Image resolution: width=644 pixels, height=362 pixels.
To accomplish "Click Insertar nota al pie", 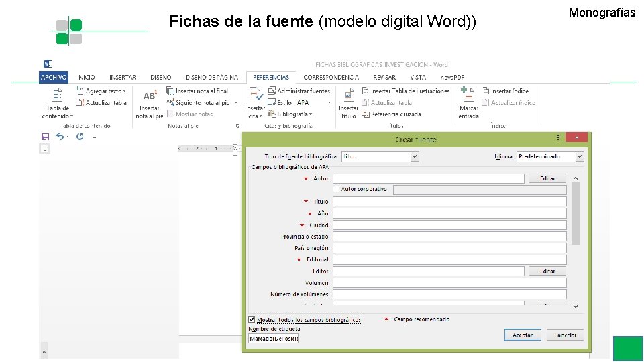I will click(149, 105).
